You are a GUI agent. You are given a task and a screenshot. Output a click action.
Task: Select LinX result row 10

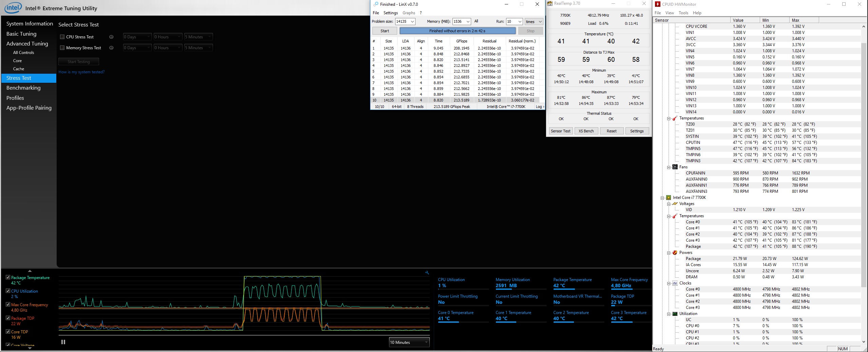pos(456,100)
